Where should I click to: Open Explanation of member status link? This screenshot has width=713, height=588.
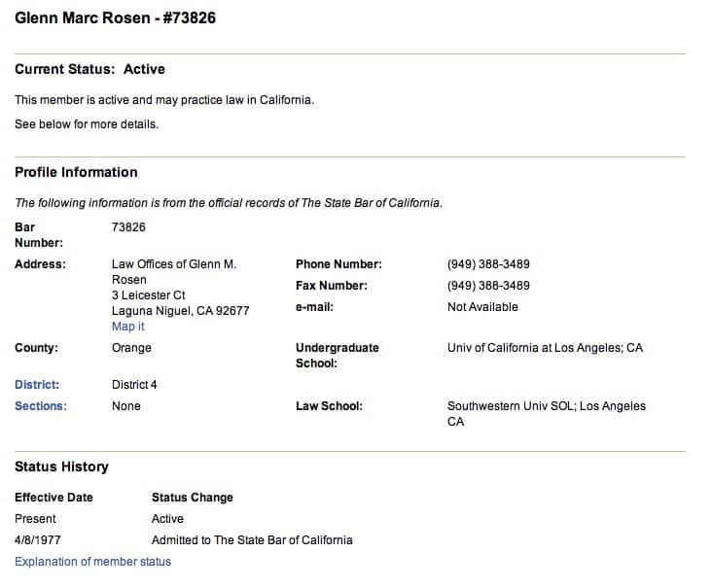92,562
